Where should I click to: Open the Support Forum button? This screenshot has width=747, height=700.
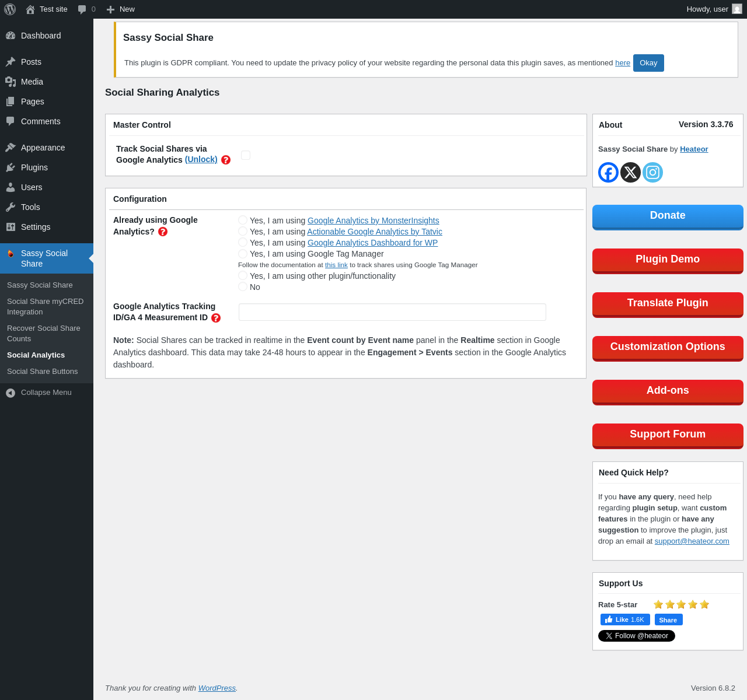668,436
